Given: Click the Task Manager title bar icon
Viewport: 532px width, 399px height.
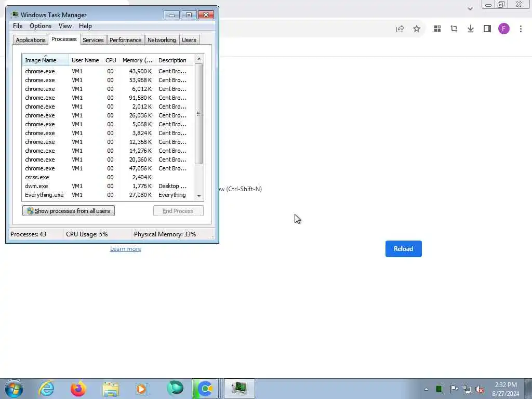Looking at the screenshot, I should (14, 15).
